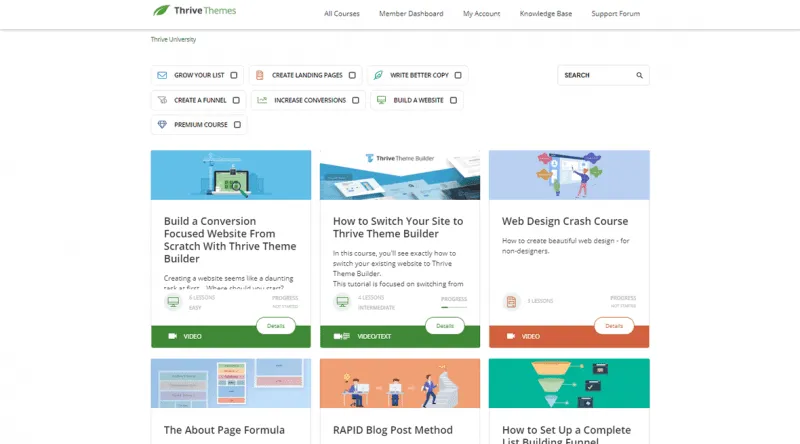Check the Increase Conversions checkbox

click(356, 100)
